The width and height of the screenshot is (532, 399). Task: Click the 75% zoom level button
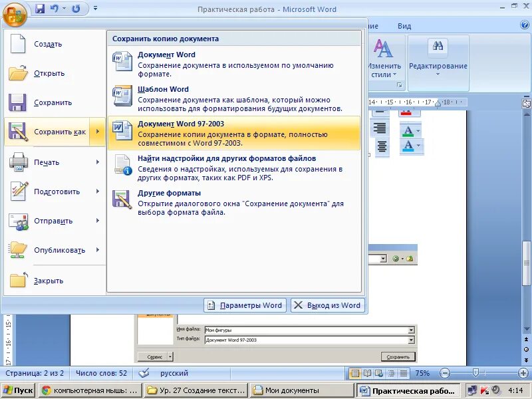pos(422,374)
